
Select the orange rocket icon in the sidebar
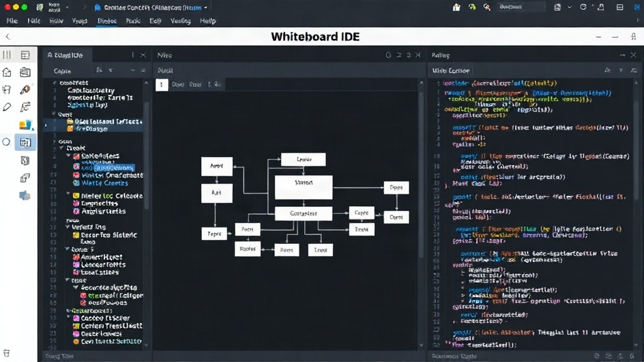(x=25, y=89)
